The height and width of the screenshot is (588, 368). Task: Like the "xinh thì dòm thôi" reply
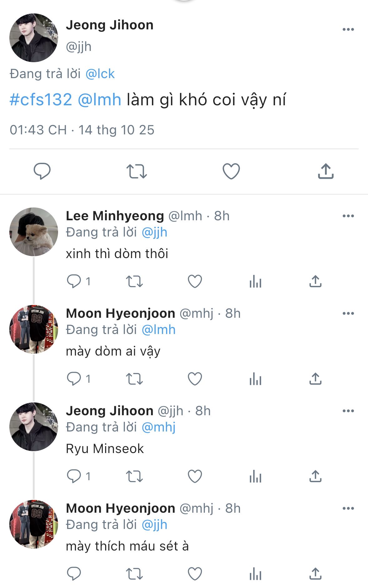click(x=195, y=282)
